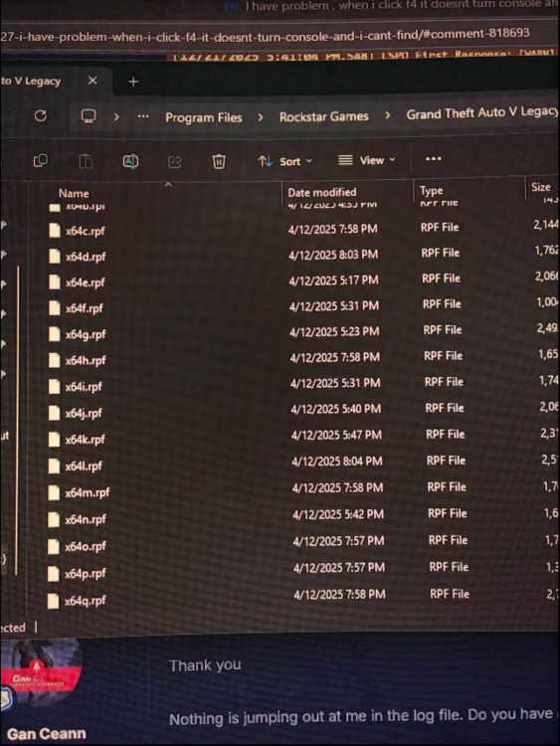Click the This PC monitor icon in the breadcrumb
The height and width of the screenshot is (746, 560).
89,116
